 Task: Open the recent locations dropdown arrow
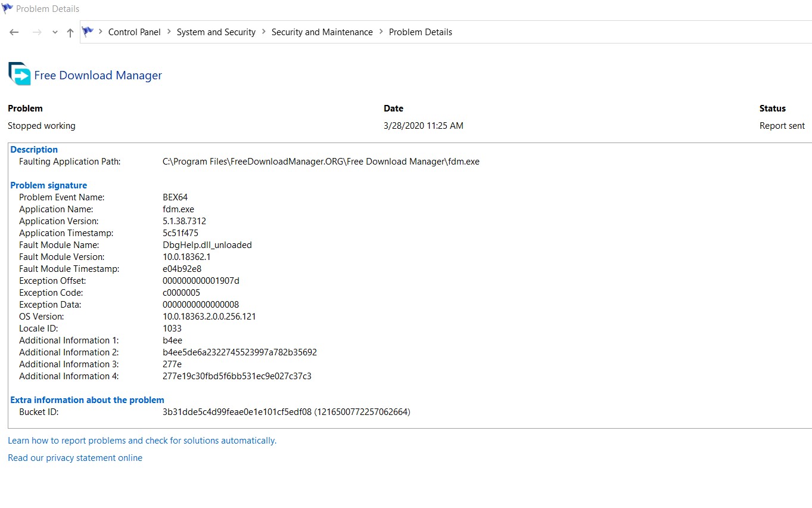[x=55, y=33]
